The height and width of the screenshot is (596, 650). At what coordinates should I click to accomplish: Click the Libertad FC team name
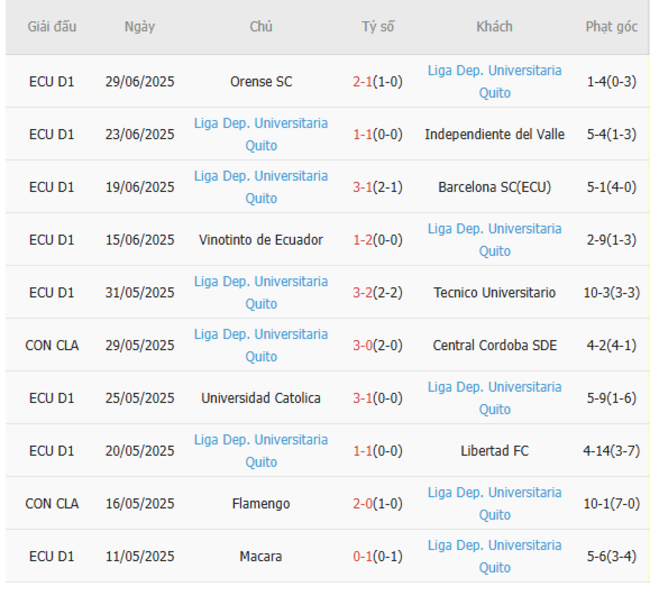point(494,451)
